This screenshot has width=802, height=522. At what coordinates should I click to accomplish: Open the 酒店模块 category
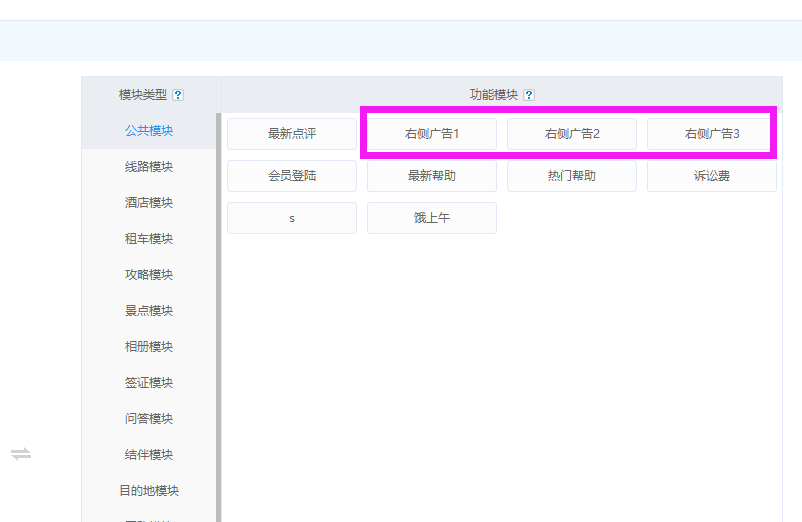tap(149, 203)
